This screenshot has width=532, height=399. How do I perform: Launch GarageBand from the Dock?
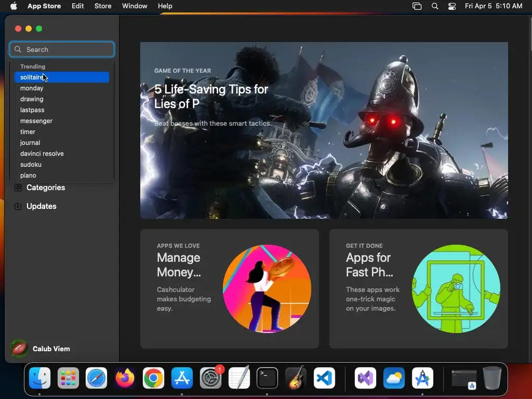(x=296, y=378)
